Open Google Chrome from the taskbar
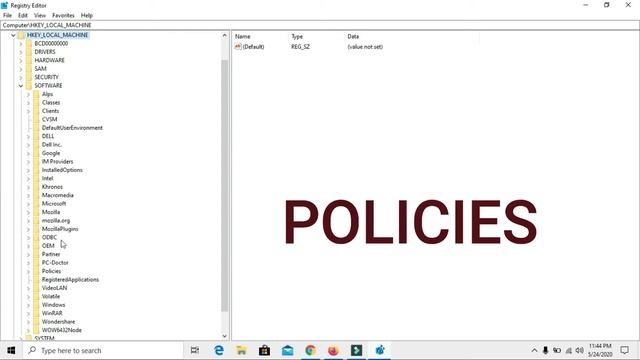 click(x=310, y=350)
